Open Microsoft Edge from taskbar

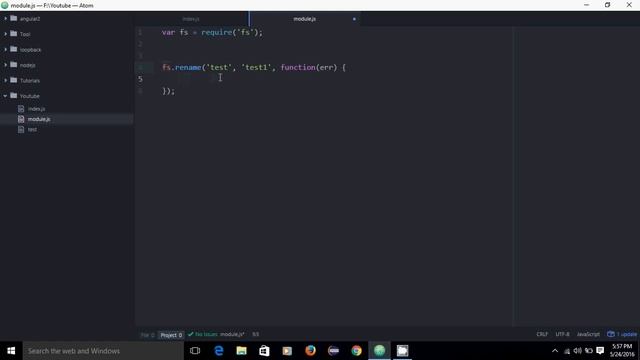[219, 351]
